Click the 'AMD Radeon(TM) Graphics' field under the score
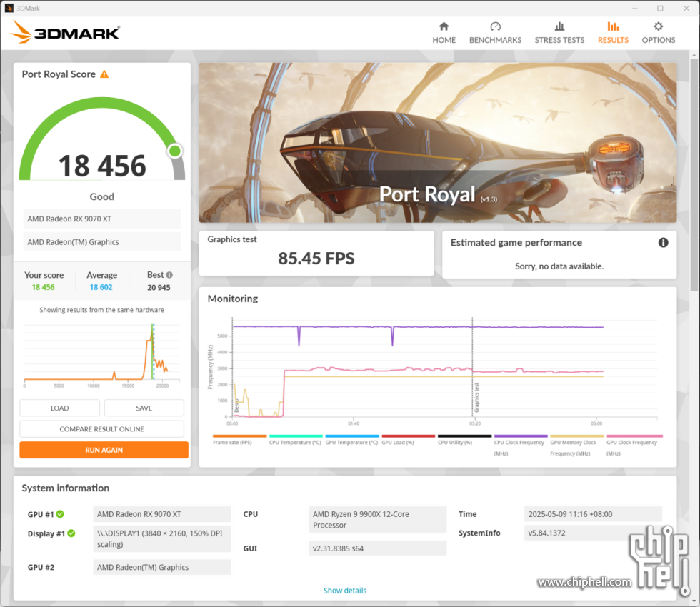The image size is (700, 607). coord(102,242)
